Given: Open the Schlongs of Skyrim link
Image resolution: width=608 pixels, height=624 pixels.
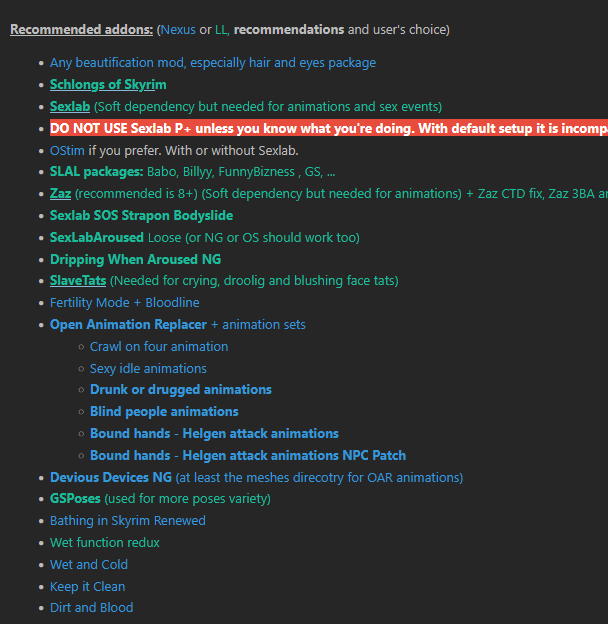Looking at the screenshot, I should click(x=108, y=84).
